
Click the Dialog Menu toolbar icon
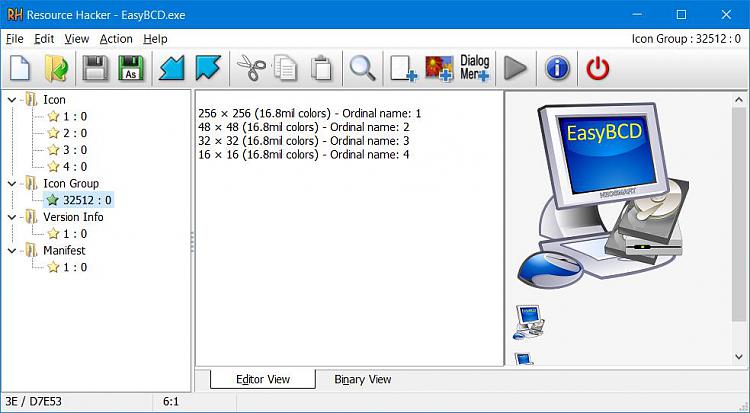tap(474, 68)
